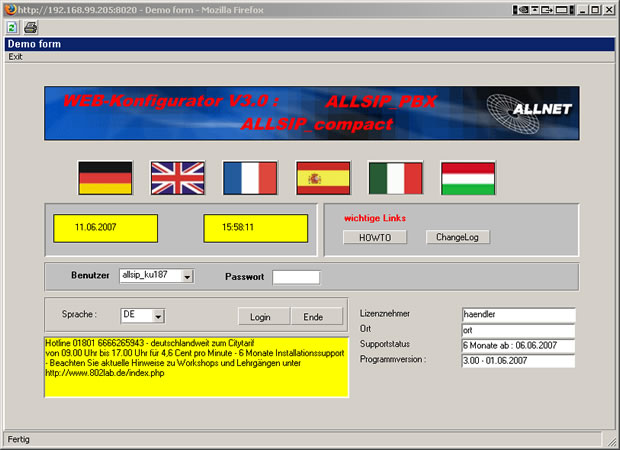Select the Ort text field
620x450 pixels.
click(518, 330)
